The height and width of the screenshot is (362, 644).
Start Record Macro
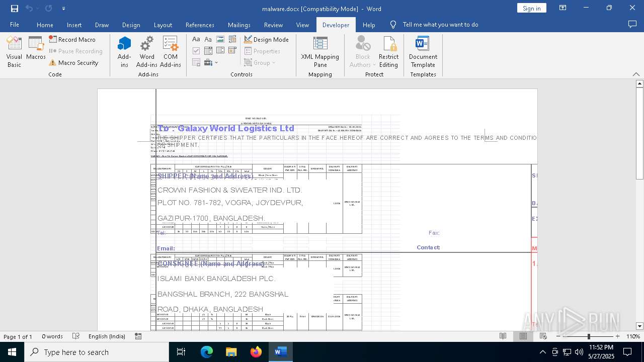tap(72, 39)
